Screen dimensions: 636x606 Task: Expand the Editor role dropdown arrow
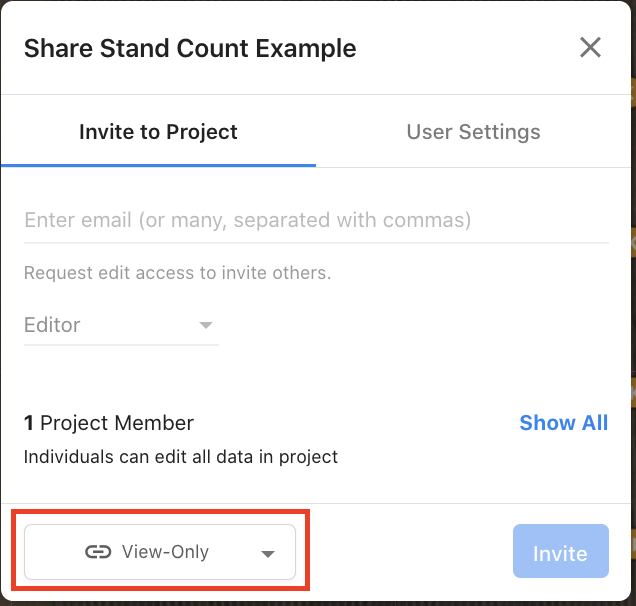(x=206, y=325)
